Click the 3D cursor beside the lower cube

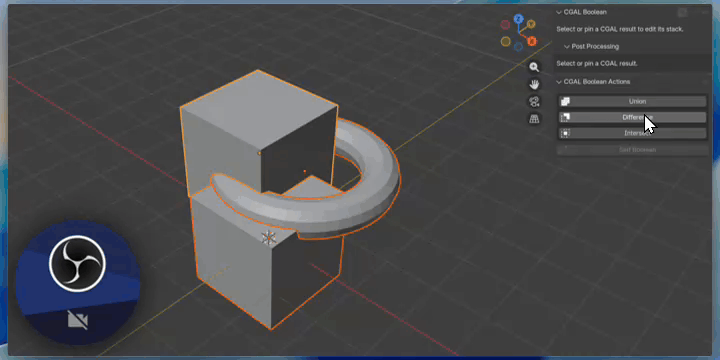click(269, 237)
